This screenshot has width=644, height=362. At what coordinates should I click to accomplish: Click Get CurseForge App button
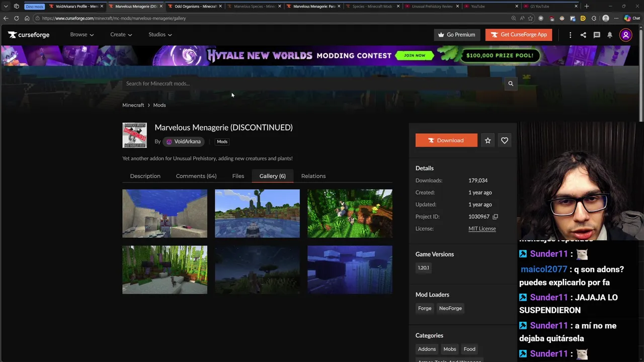pyautogui.click(x=519, y=35)
